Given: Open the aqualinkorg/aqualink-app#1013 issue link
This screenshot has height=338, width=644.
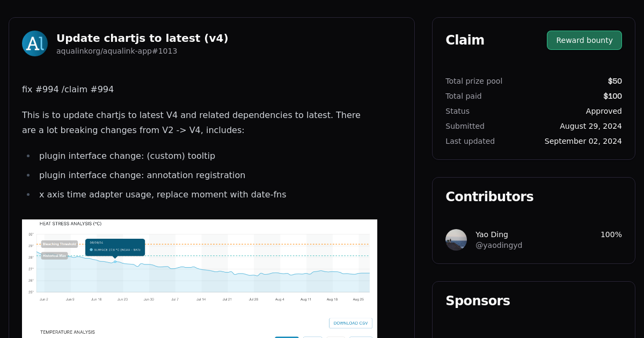Looking at the screenshot, I should pyautogui.click(x=116, y=51).
